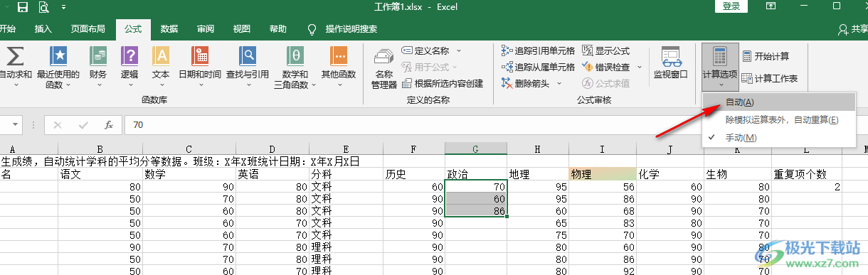Click Error Checking button
The image size is (868, 275).
point(605,67)
